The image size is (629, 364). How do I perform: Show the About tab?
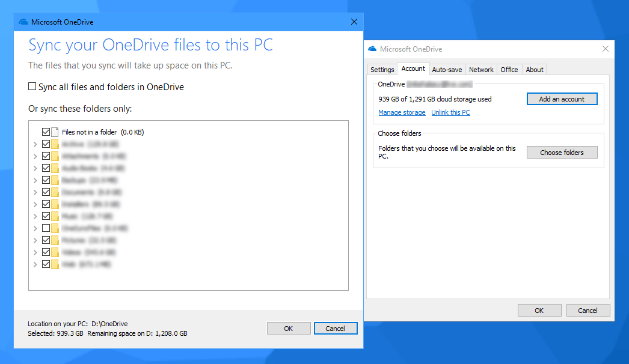535,70
